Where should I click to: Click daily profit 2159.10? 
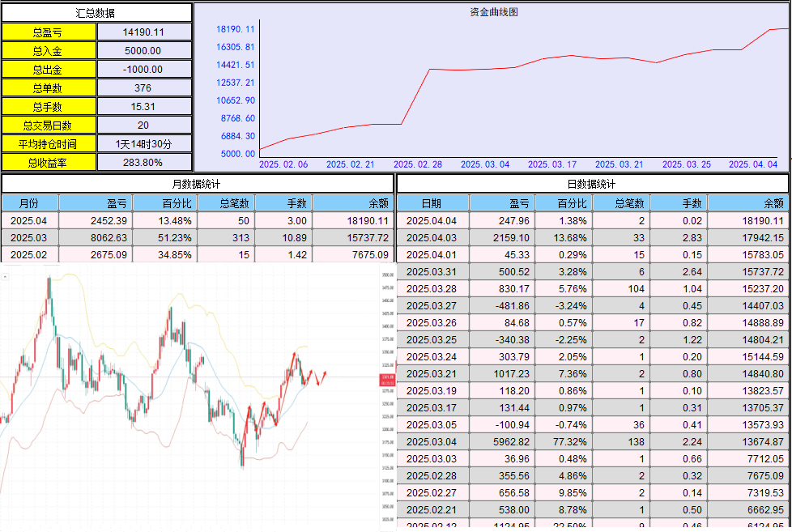511,237
